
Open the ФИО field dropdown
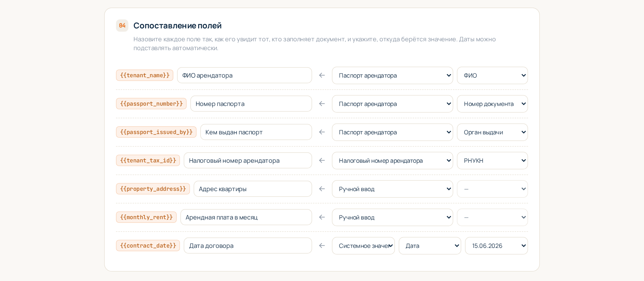pos(492,75)
